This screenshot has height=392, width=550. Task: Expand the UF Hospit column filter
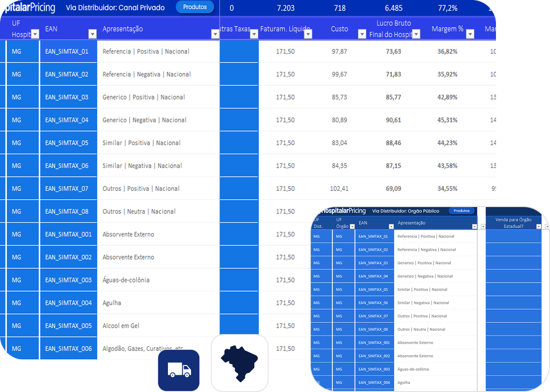[35, 34]
